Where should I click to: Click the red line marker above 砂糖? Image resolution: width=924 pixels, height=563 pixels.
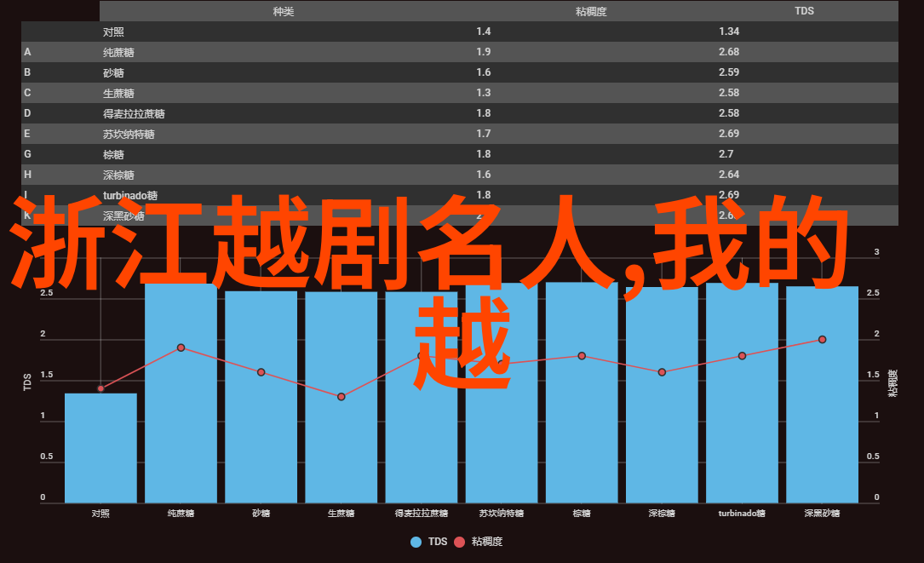(261, 372)
